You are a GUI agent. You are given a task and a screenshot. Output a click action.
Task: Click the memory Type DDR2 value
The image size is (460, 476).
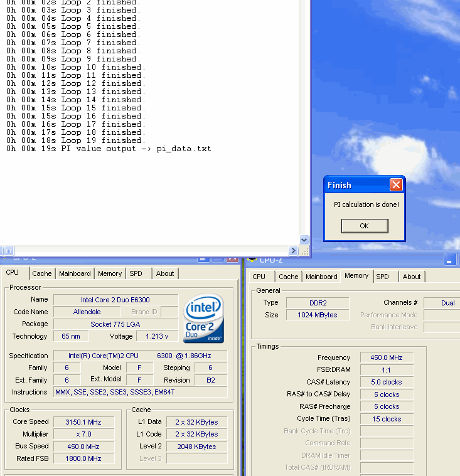point(318,303)
